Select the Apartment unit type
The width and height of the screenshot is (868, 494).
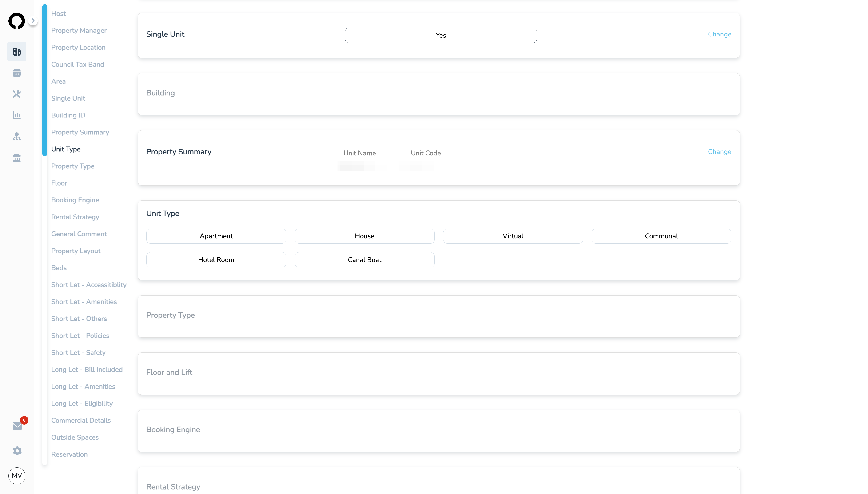pyautogui.click(x=216, y=236)
